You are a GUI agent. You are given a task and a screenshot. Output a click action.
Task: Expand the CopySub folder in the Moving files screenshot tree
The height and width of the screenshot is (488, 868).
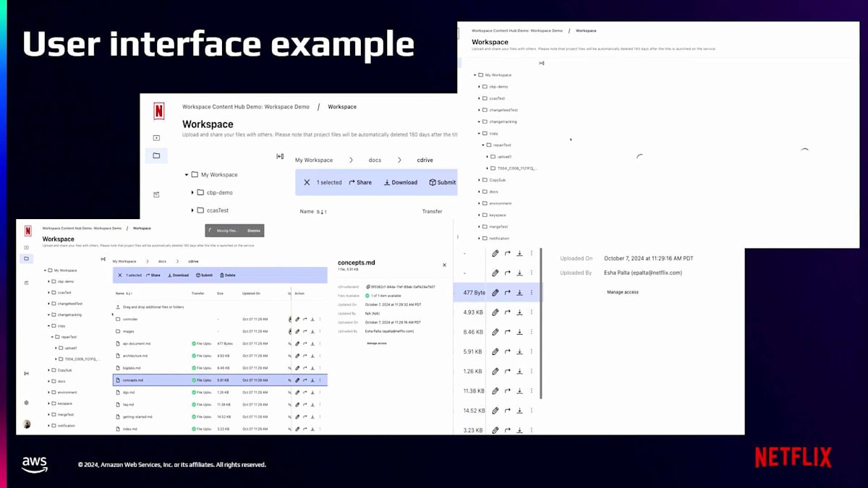(x=50, y=370)
